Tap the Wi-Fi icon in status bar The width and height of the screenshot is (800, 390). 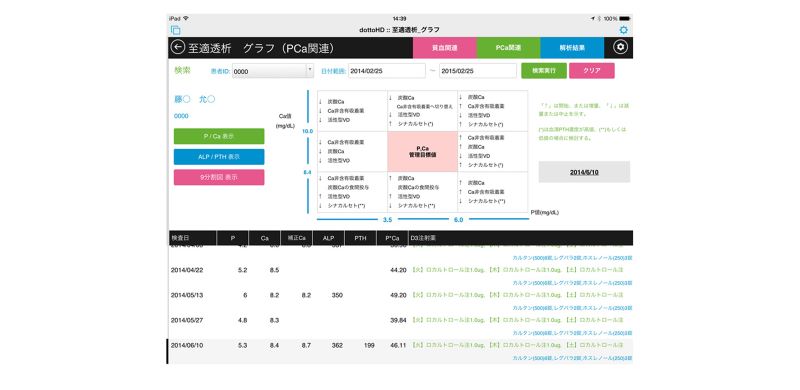pyautogui.click(x=186, y=18)
